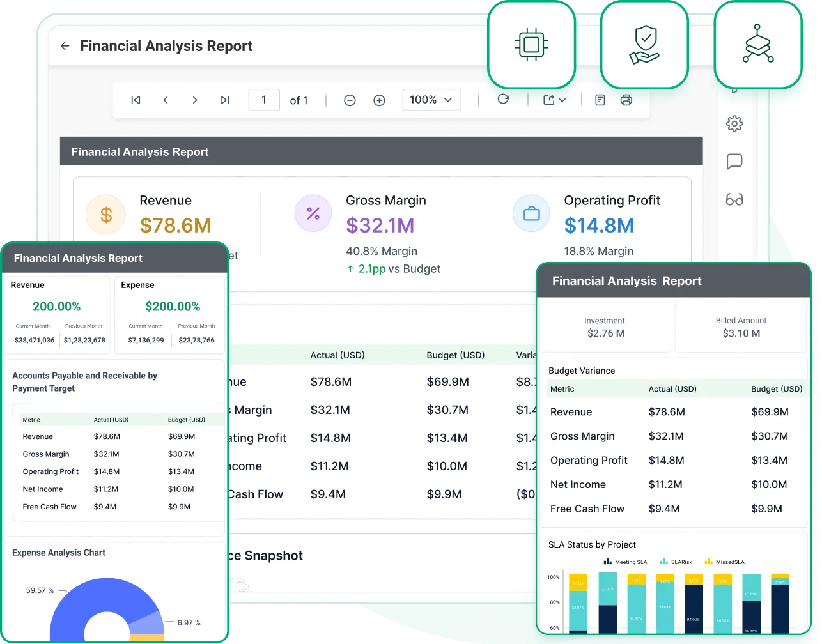
Task: Refresh the report
Action: 503,99
